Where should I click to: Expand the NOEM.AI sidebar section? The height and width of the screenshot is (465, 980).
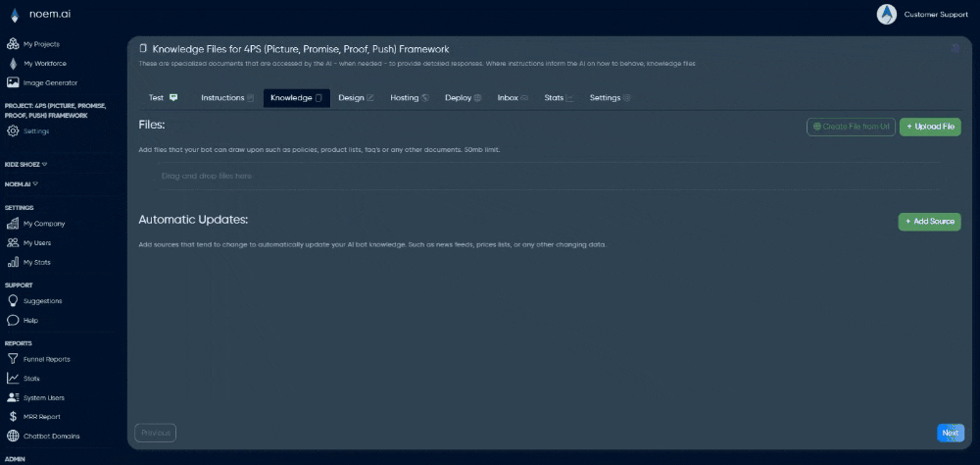point(22,183)
